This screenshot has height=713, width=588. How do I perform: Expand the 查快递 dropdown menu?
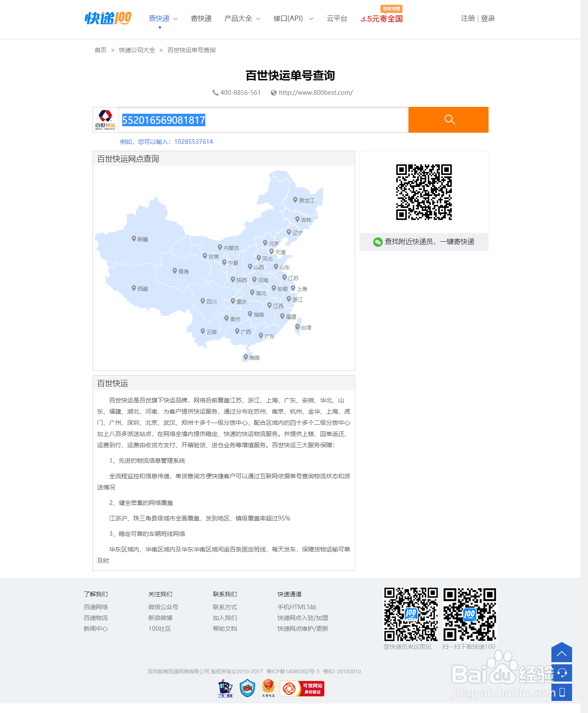[x=163, y=19]
